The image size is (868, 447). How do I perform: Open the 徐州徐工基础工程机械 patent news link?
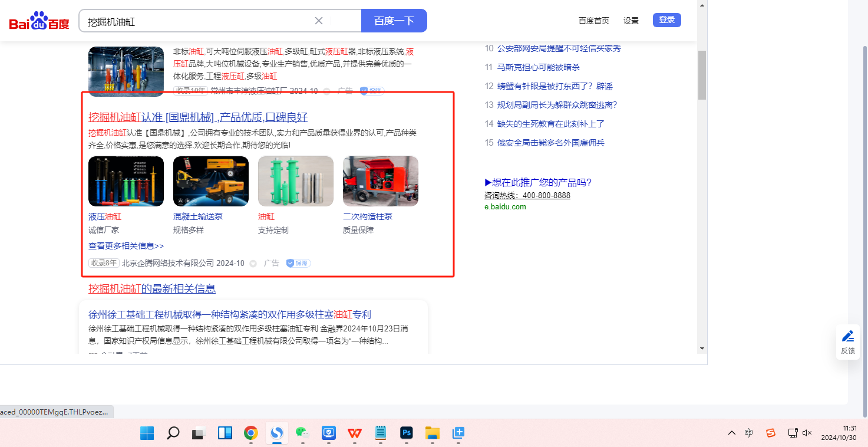pos(230,314)
